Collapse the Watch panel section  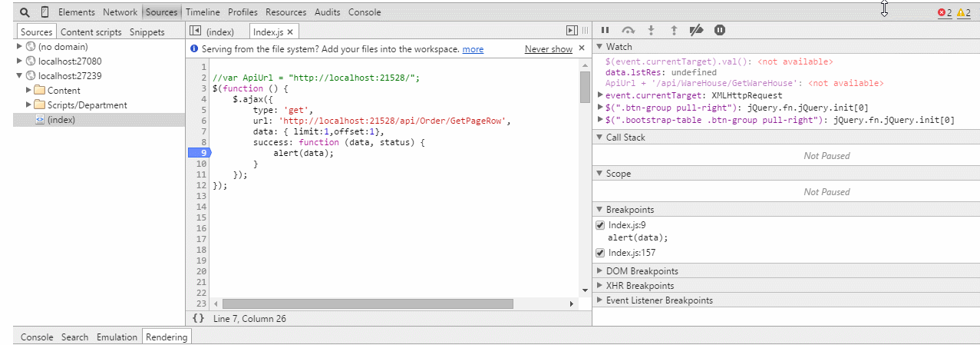tap(599, 47)
